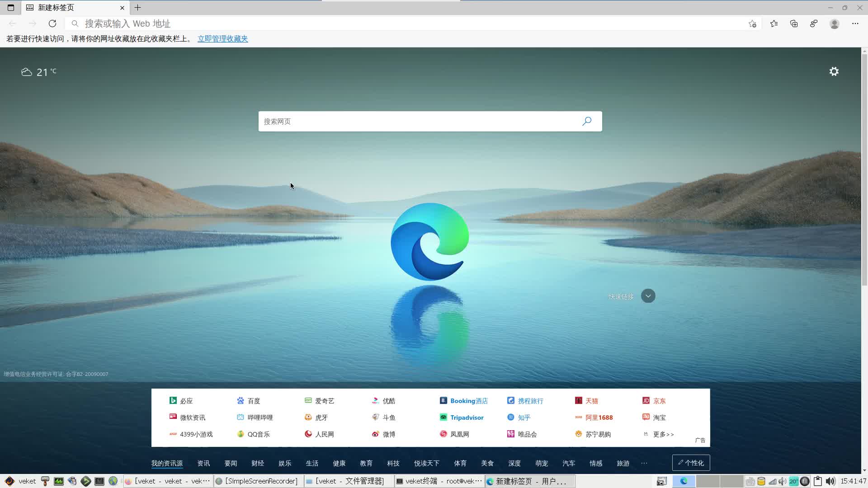Image resolution: width=868 pixels, height=488 pixels.
Task: Expand the 快速链接 chevron button
Action: point(648,296)
